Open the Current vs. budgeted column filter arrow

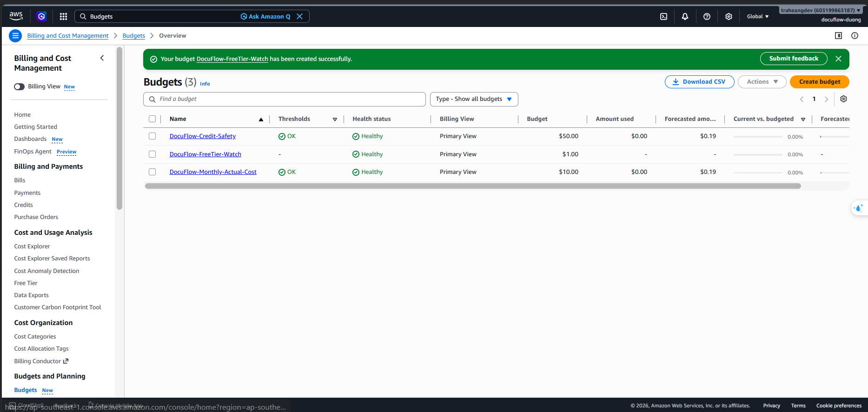(803, 120)
